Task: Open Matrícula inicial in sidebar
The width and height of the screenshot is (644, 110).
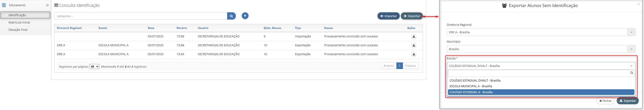Action: [x=19, y=23]
